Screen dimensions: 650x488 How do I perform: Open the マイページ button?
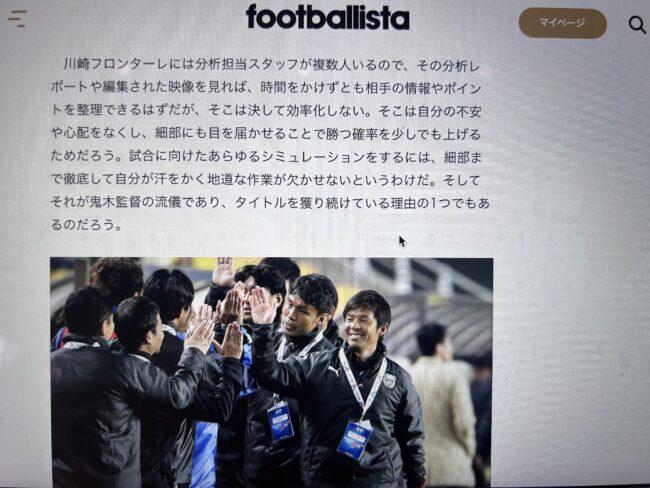coord(563,23)
